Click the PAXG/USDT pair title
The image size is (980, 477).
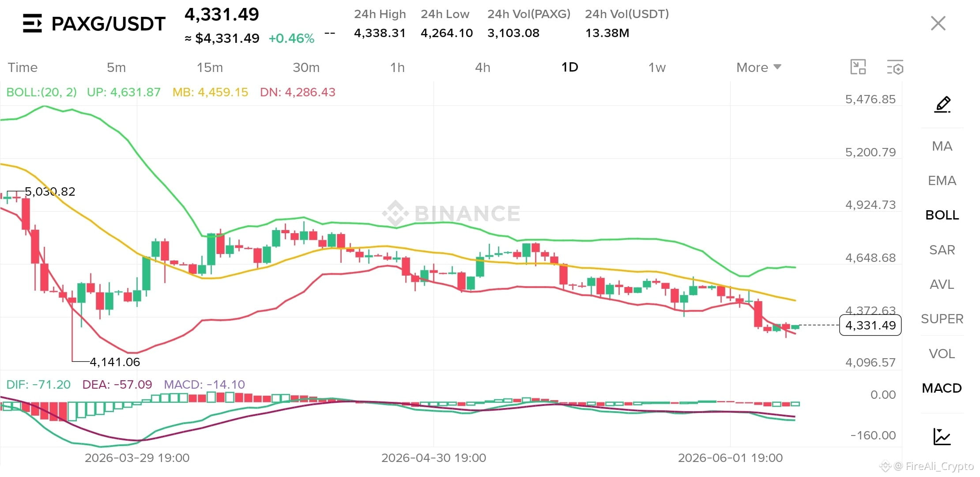(108, 24)
